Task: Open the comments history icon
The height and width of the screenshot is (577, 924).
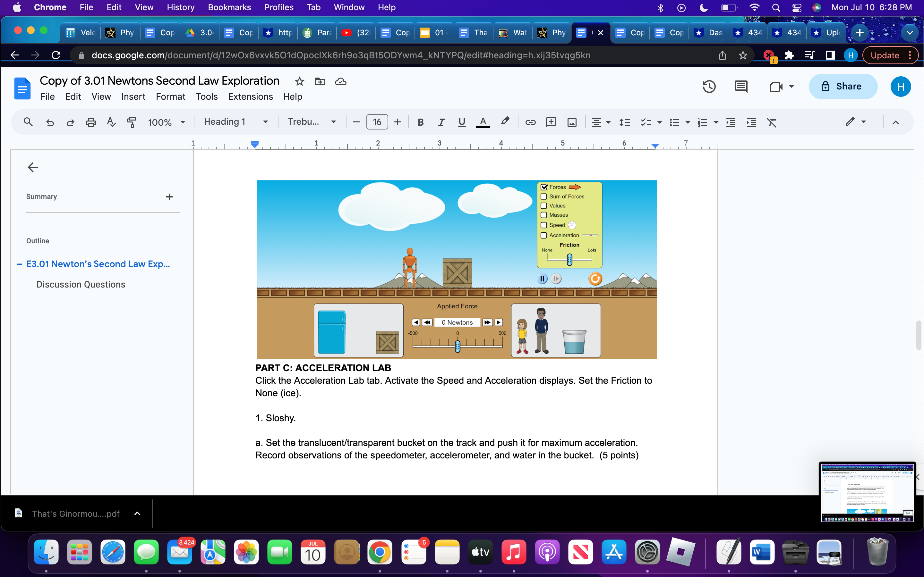Action: point(741,87)
